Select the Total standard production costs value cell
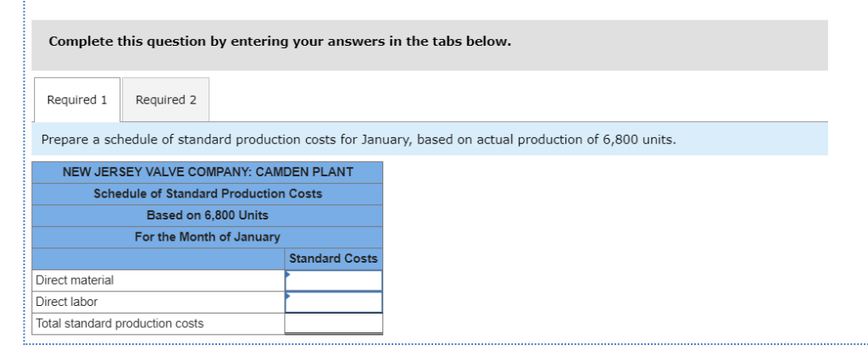868x350 pixels. pyautogui.click(x=334, y=324)
